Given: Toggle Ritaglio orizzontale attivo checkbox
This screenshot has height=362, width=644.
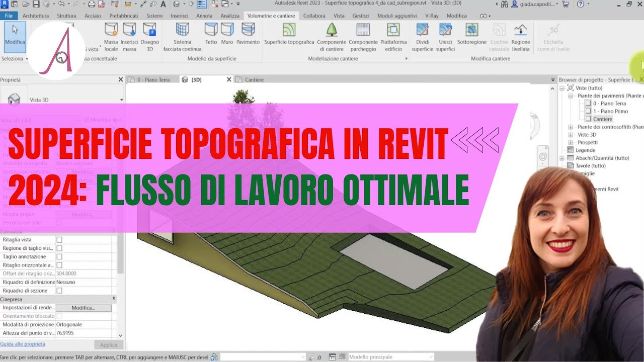Looking at the screenshot, I should [59, 265].
